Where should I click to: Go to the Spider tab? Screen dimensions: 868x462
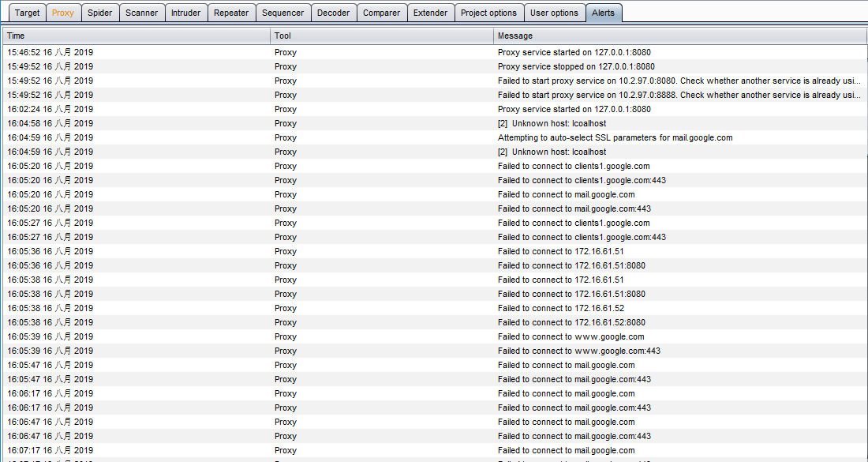[x=100, y=13]
